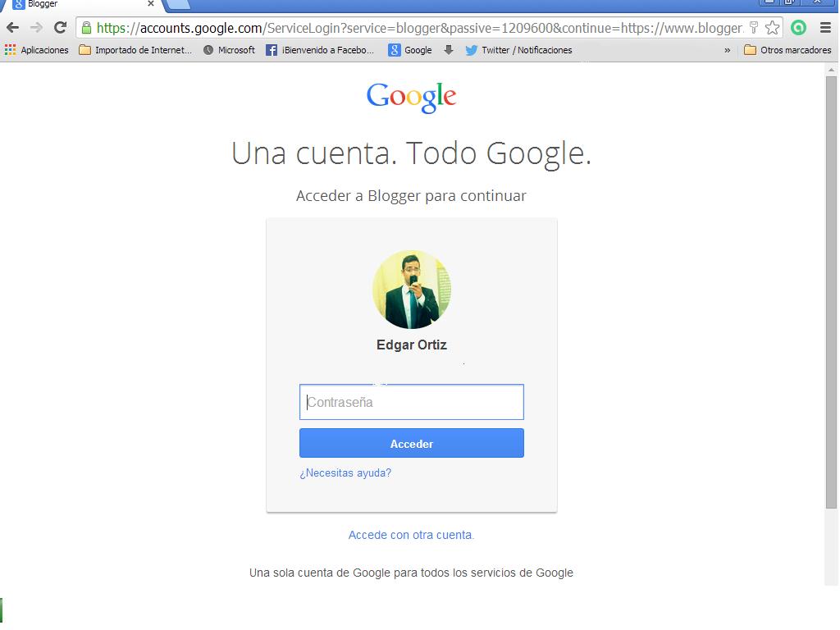Screen dimensions: 840x630
Task: Open the Aplicaciones apps grid bookmark
Action: point(36,50)
